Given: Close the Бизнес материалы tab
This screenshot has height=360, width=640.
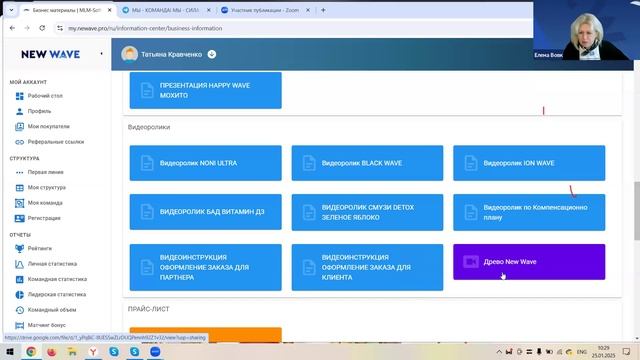Looking at the screenshot, I should click(109, 10).
